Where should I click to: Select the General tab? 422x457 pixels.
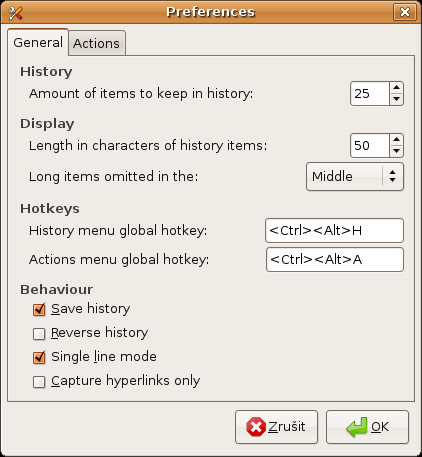(38, 42)
